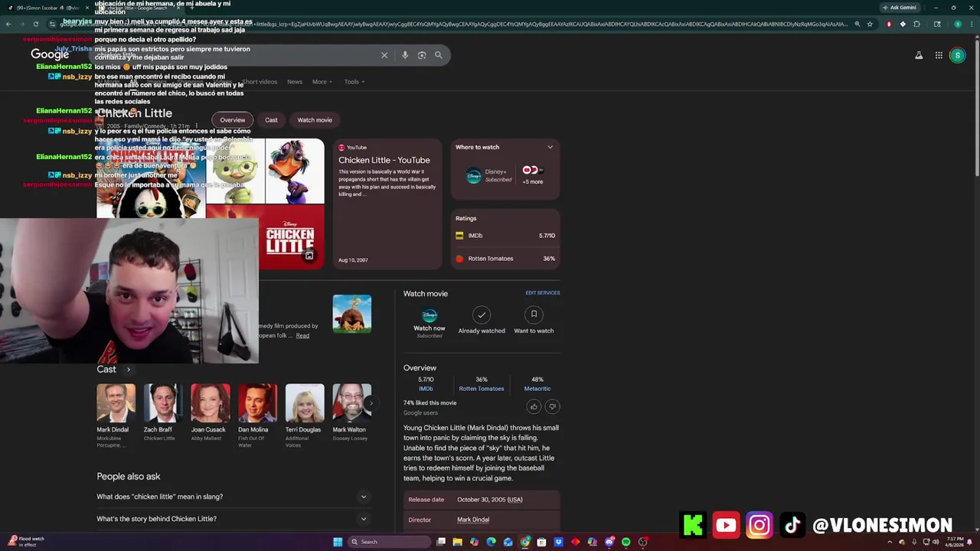Select the Watch movie chip
Viewport: 980px width, 551px height.
(x=315, y=120)
